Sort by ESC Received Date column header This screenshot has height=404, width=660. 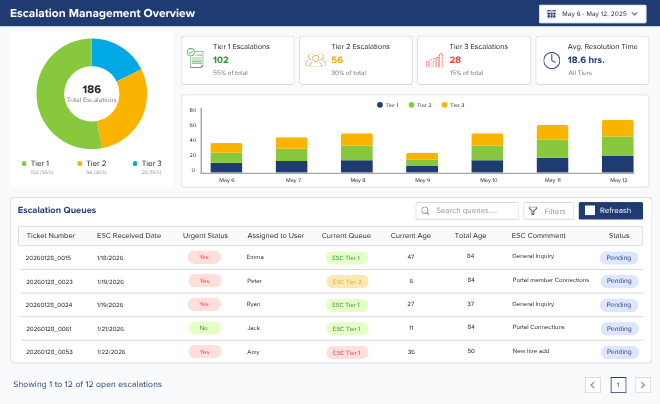coord(129,236)
